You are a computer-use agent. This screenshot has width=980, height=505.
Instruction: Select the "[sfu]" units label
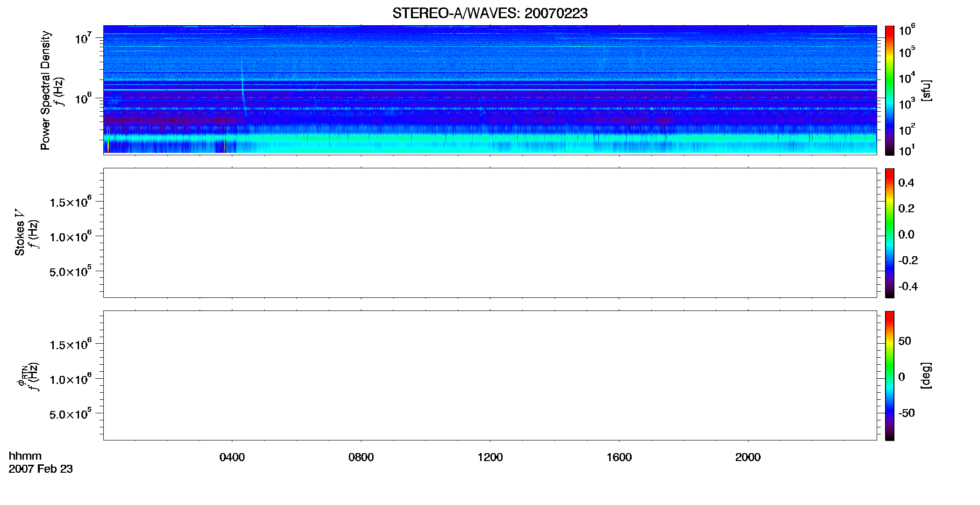pos(926,90)
